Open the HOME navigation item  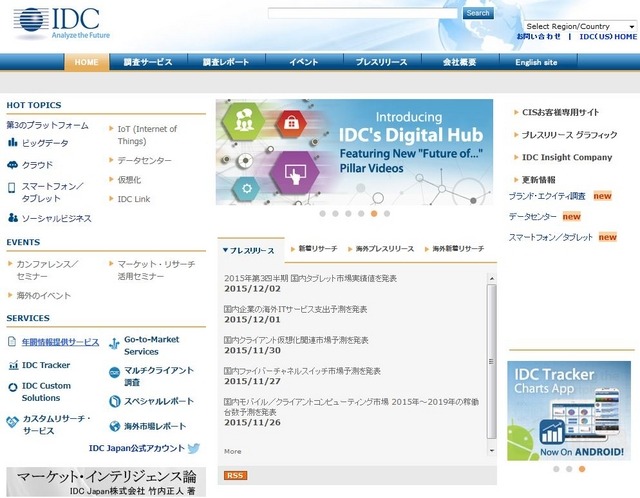coord(87,62)
